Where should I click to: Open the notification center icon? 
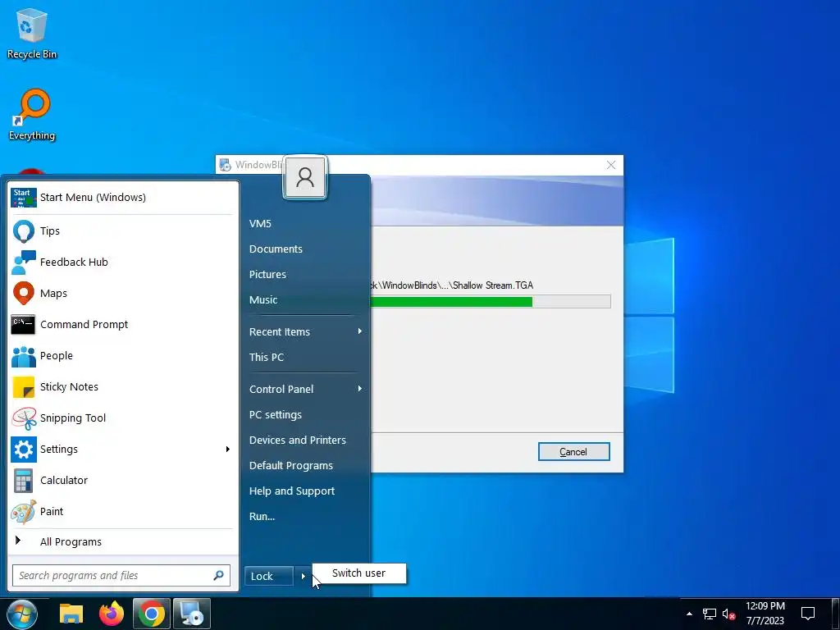pyautogui.click(x=808, y=614)
